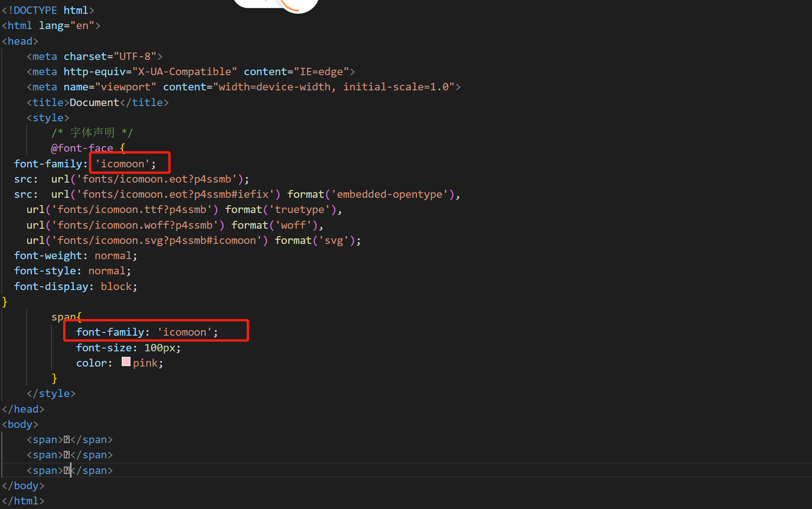This screenshot has height=509, width=812.
Task: Click the opening style tag
Action: point(48,118)
